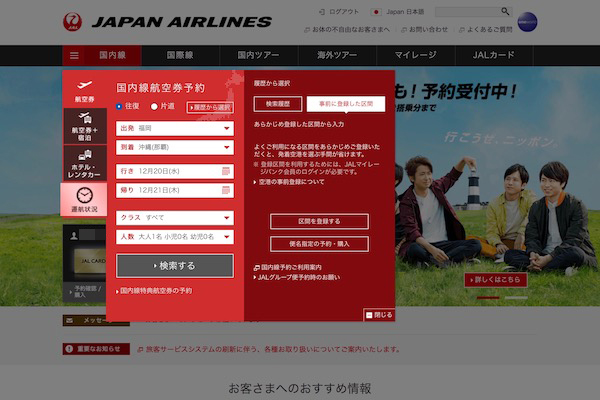Click the member profile person icon

[x=74, y=235]
